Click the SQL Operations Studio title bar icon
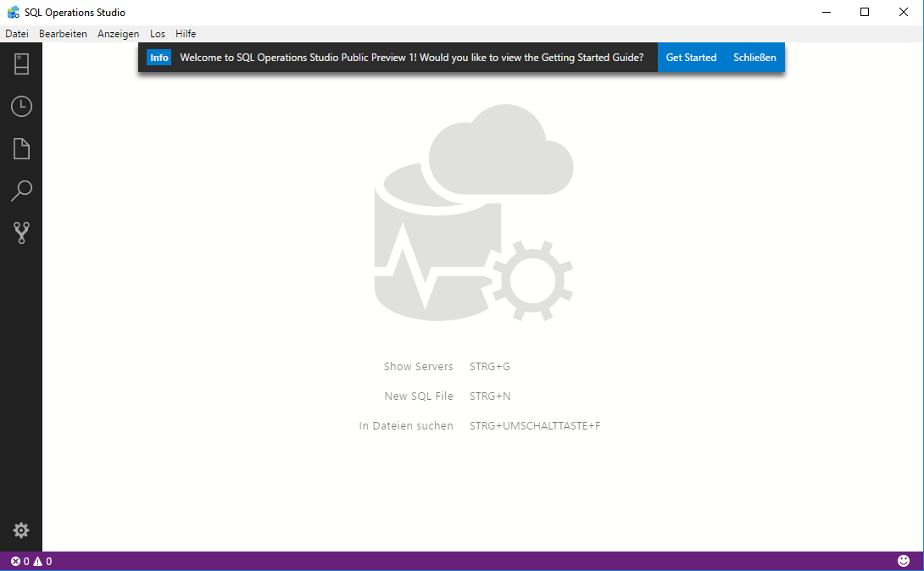Screen dimensions: 924x571 tap(12, 12)
